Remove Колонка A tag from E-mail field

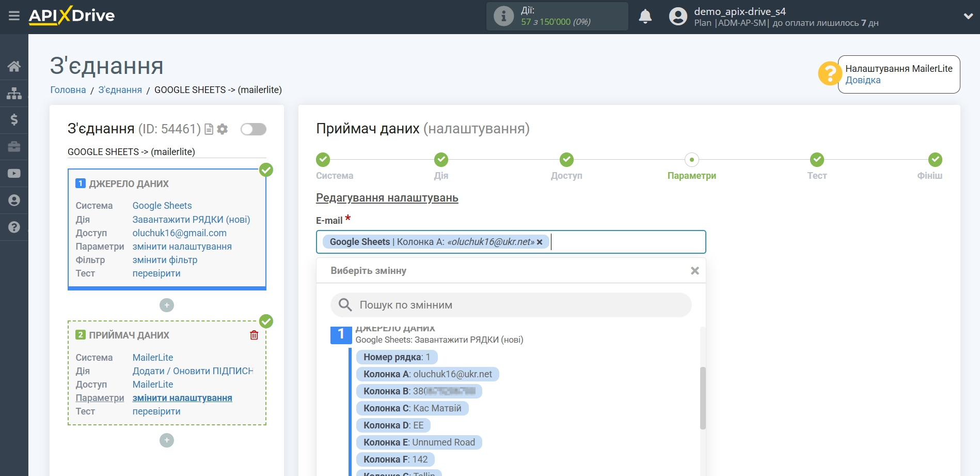(540, 242)
